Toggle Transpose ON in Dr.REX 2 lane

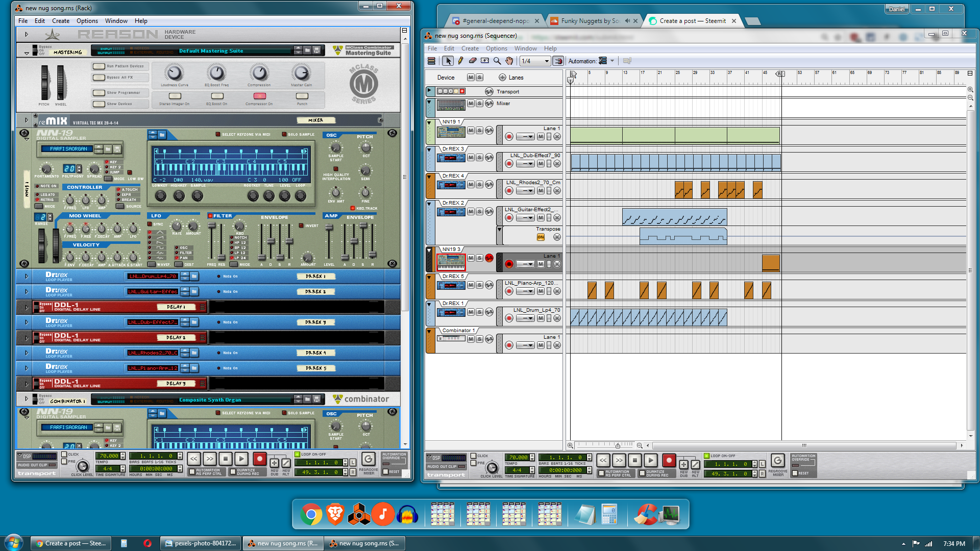click(541, 237)
